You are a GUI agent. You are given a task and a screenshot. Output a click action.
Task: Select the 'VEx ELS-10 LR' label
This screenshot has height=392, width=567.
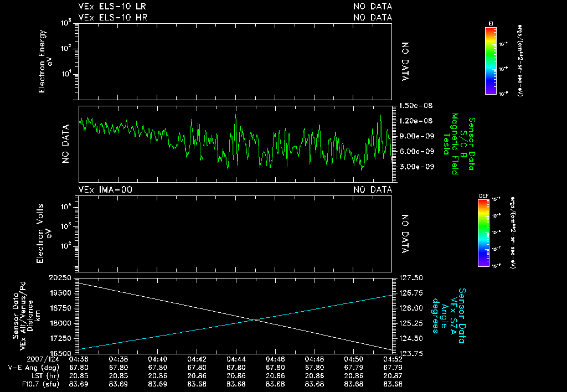(112, 7)
